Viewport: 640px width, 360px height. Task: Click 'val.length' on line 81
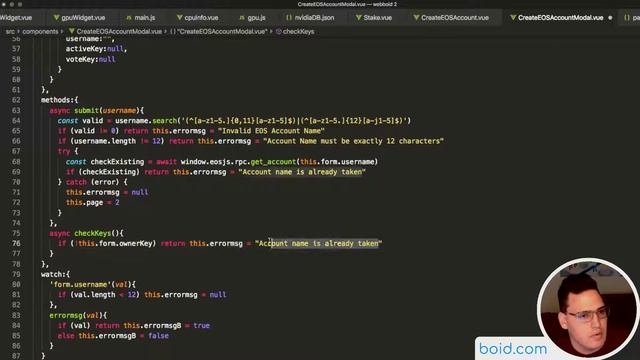pyautogui.click(x=95, y=295)
